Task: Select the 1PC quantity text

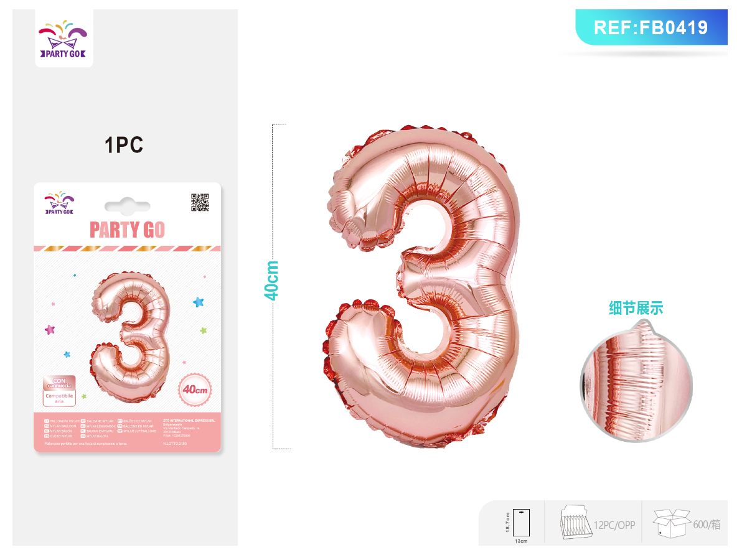Action: pos(125,145)
